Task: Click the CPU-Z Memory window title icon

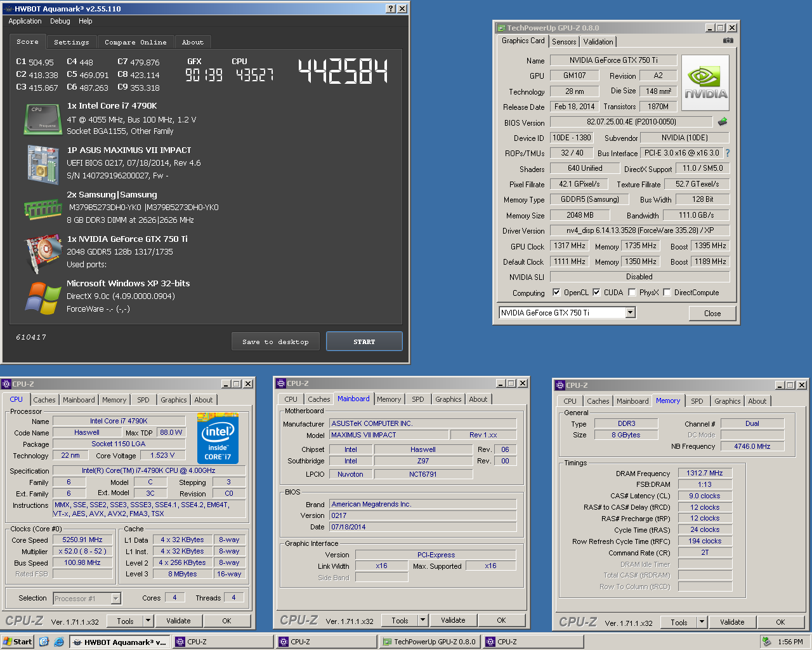Action: click(560, 385)
